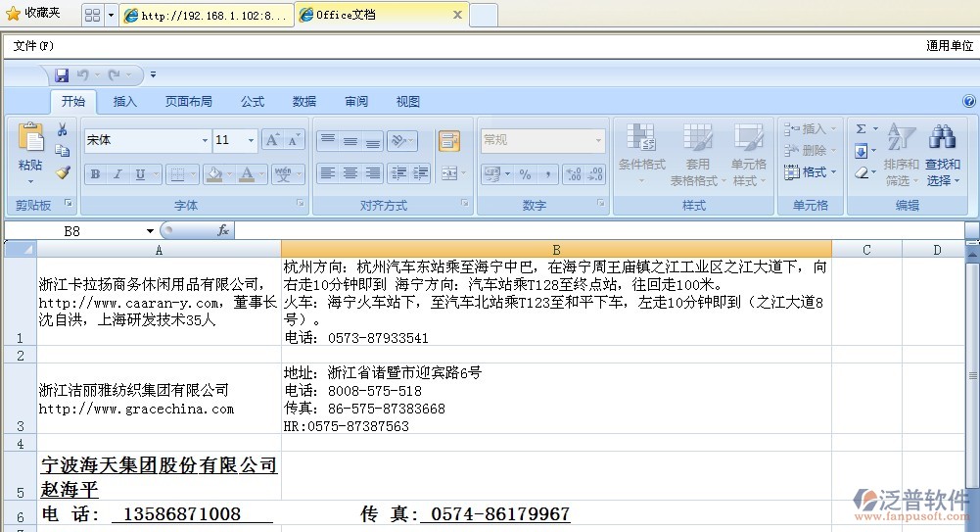Expand the Paste options arrow

[30, 182]
